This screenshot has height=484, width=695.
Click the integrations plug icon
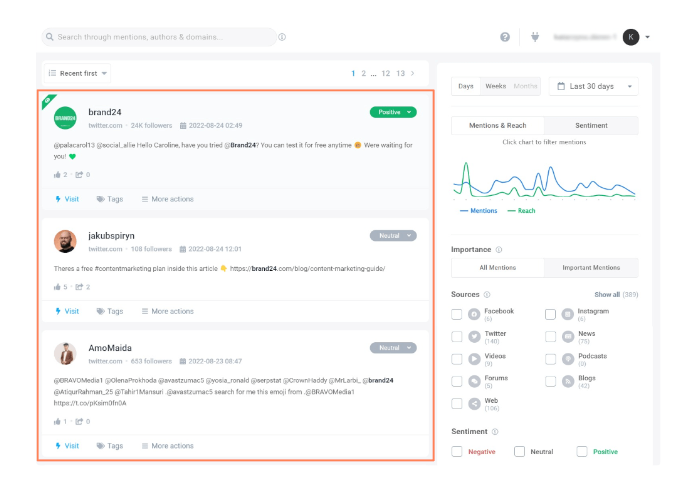pyautogui.click(x=535, y=37)
